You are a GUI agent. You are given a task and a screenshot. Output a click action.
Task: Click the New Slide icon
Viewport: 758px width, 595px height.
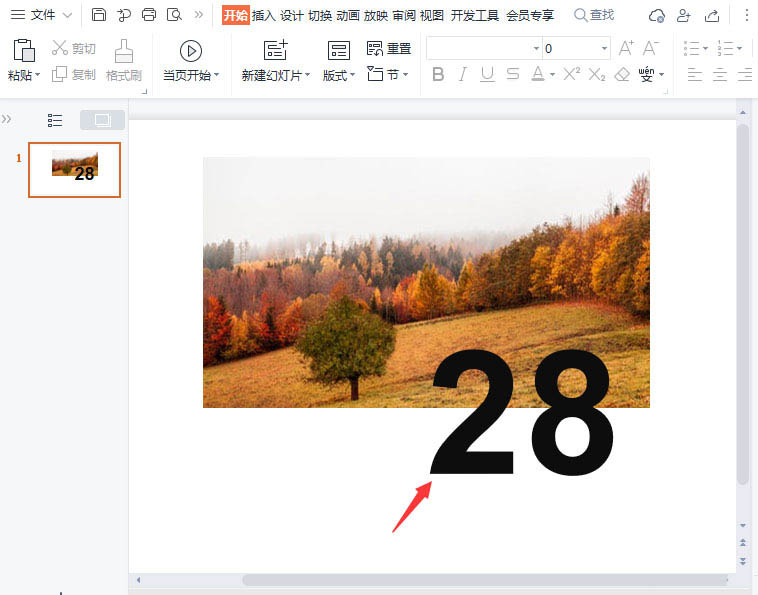click(275, 51)
